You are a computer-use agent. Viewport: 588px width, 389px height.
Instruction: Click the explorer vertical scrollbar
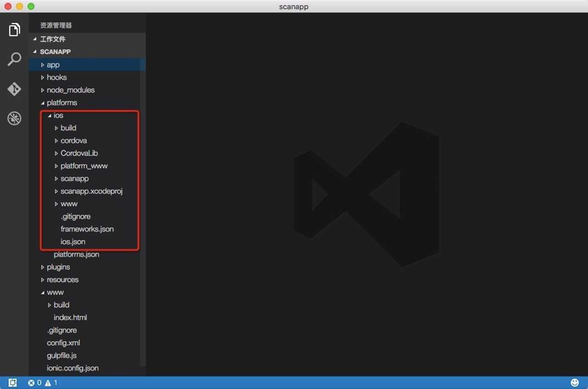(x=143, y=212)
